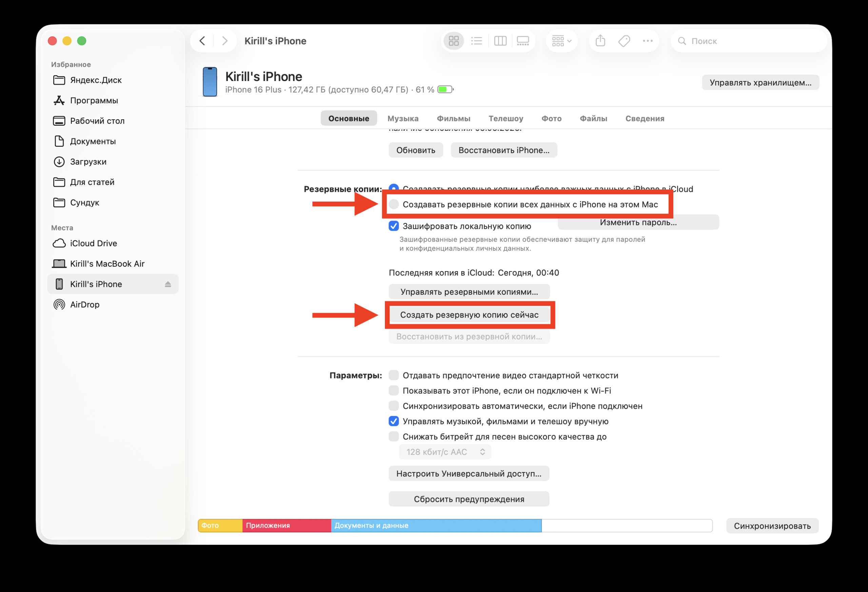This screenshot has width=868, height=592.
Task: Enable reduce bitrate for songs checkbox
Action: 394,436
